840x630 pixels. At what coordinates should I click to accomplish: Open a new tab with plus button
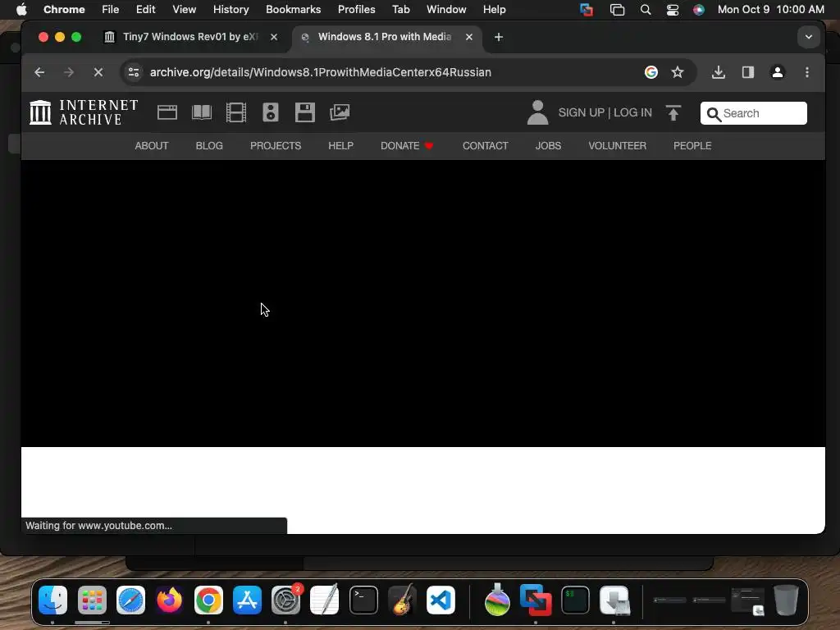[498, 37]
